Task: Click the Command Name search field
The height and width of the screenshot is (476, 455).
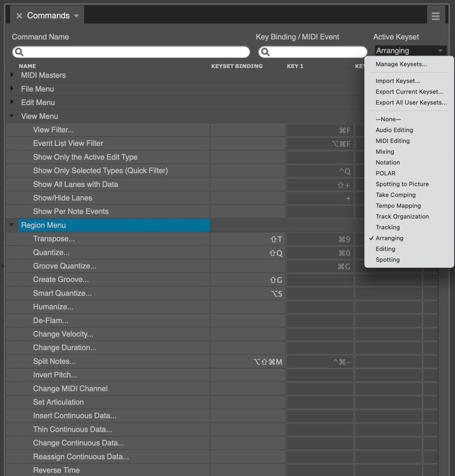Action: point(131,52)
